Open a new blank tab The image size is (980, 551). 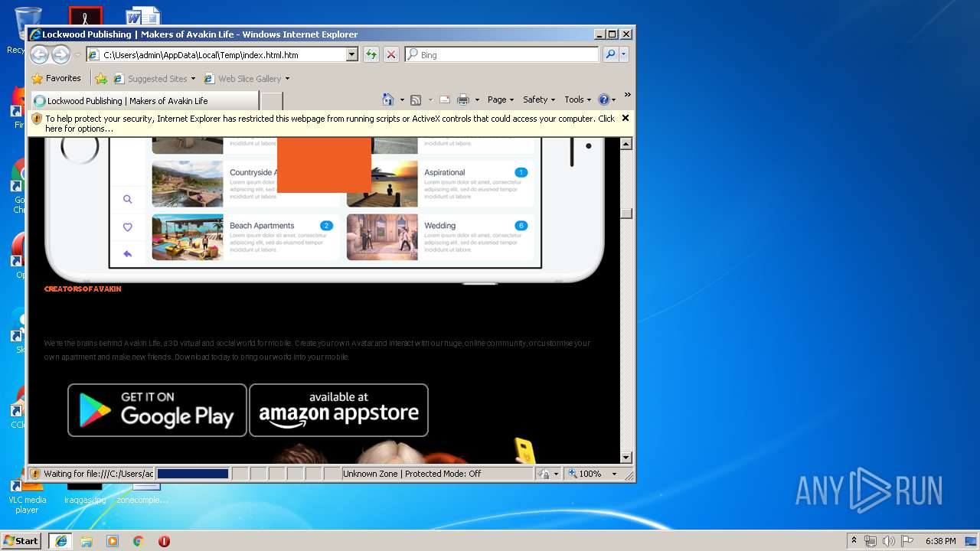pos(272,100)
